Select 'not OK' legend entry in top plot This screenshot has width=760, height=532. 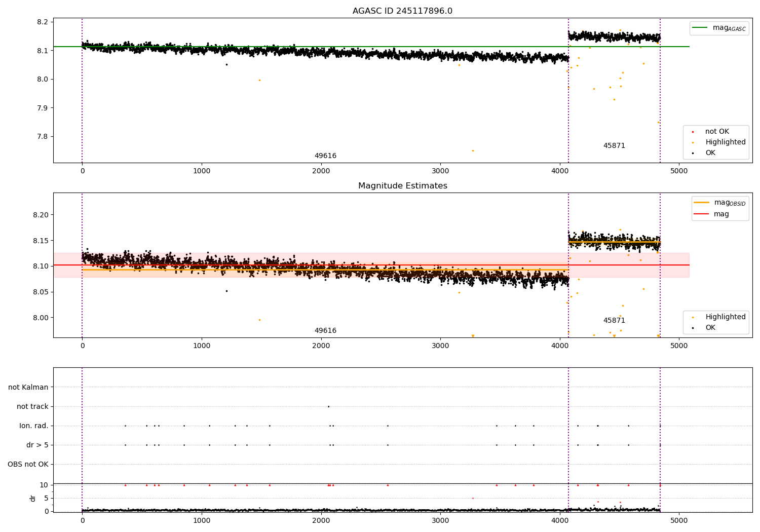pyautogui.click(x=717, y=132)
